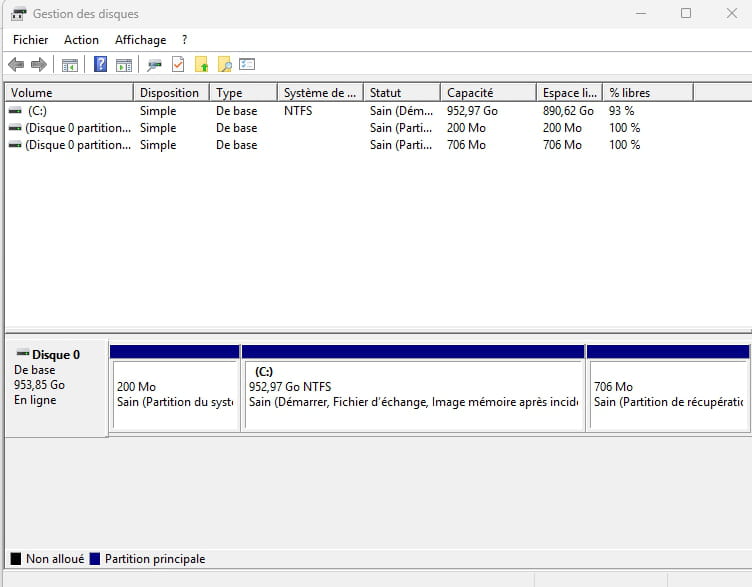Open Help via blue question mark icon

click(100, 65)
